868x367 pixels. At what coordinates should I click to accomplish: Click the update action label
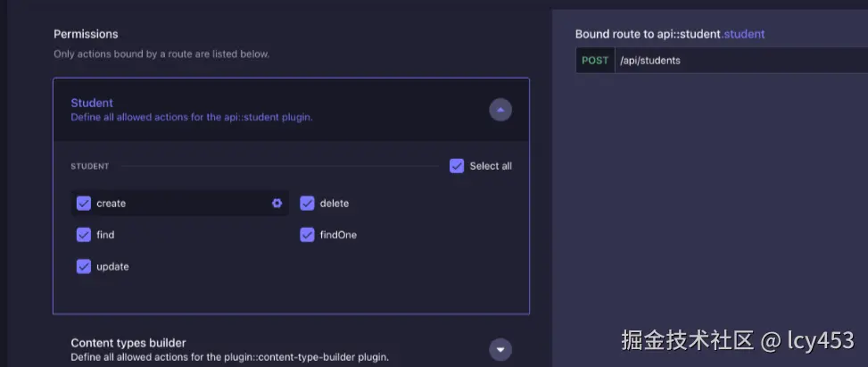tap(112, 266)
